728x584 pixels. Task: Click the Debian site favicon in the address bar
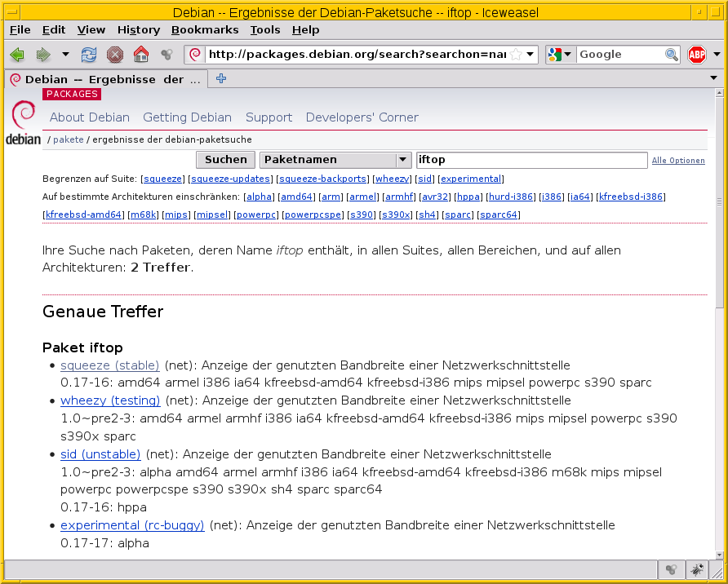[194, 54]
